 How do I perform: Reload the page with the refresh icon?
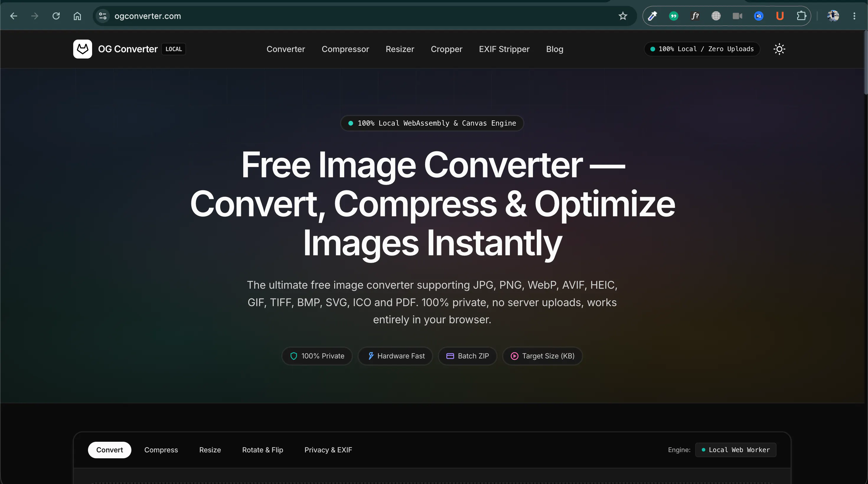(x=56, y=16)
